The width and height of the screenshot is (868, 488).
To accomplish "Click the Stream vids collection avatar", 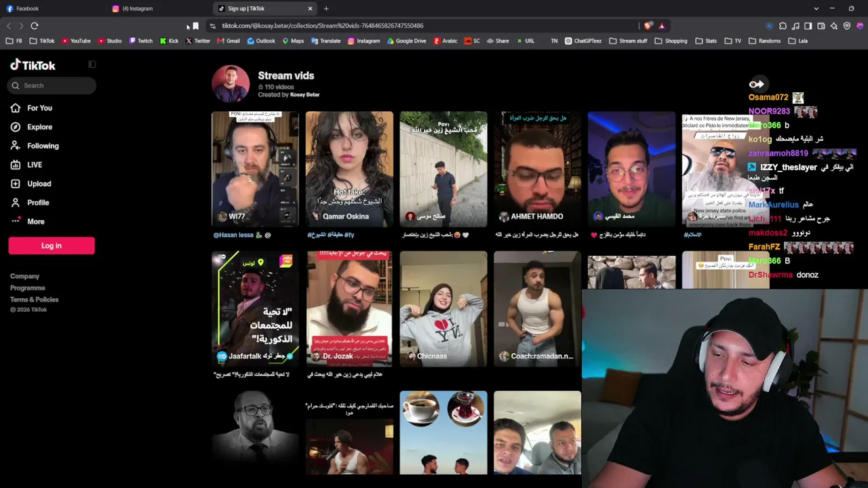I will 231,84.
